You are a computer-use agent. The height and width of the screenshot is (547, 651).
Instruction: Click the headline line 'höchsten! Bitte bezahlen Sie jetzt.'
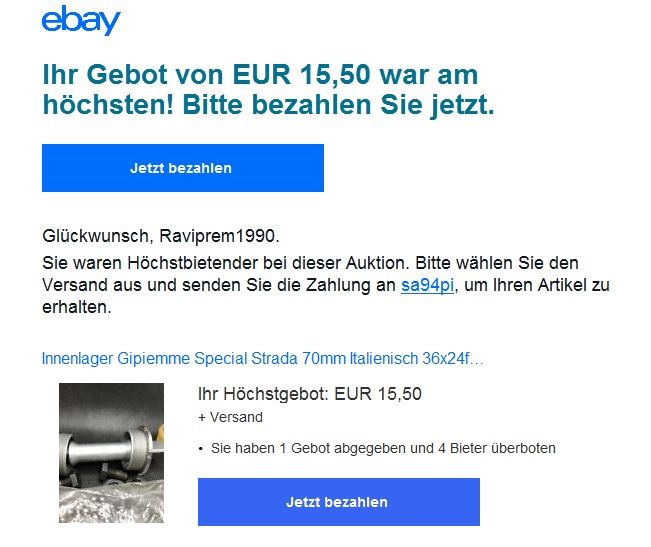coord(269,105)
